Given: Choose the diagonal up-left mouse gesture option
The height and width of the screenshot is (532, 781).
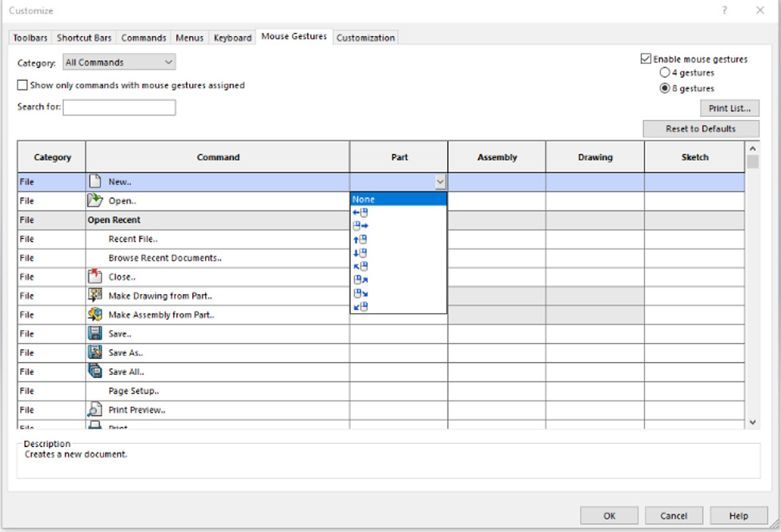Looking at the screenshot, I should (x=360, y=267).
